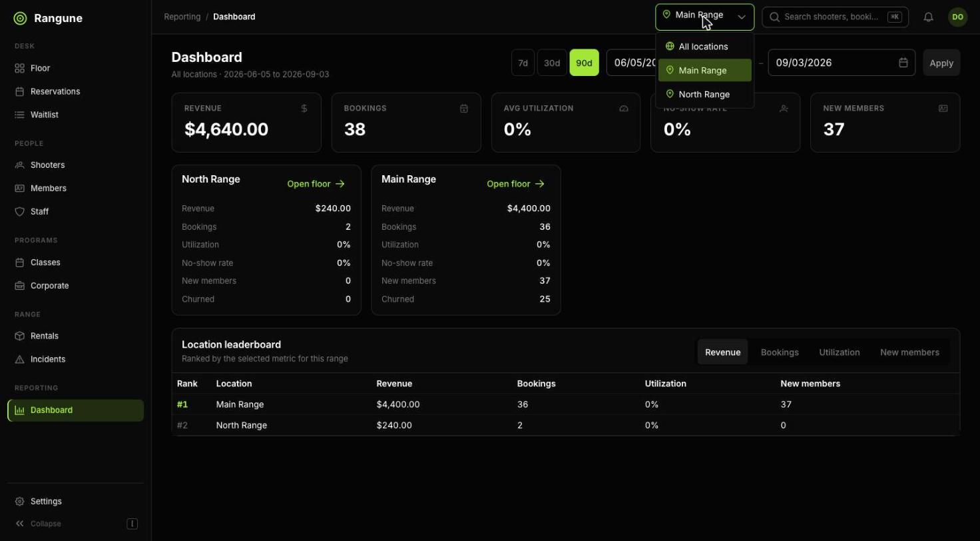Select the 7d range toggle
The width and height of the screenshot is (980, 541).
[523, 63]
